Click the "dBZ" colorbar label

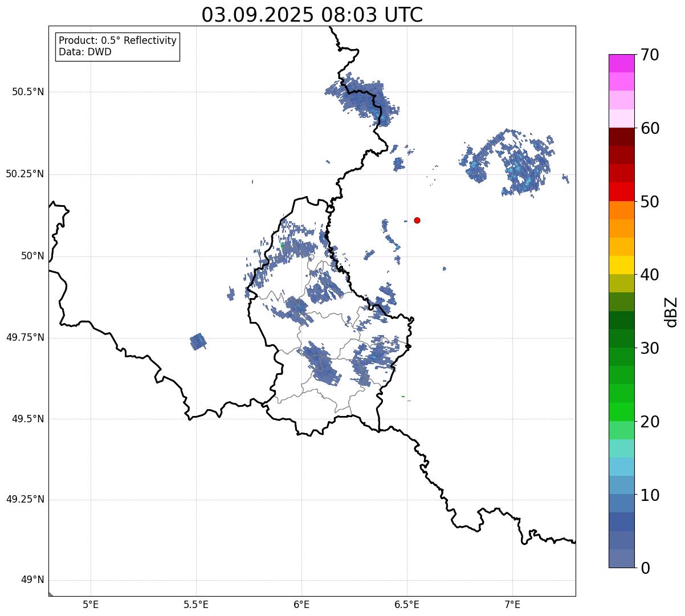pyautogui.click(x=671, y=312)
